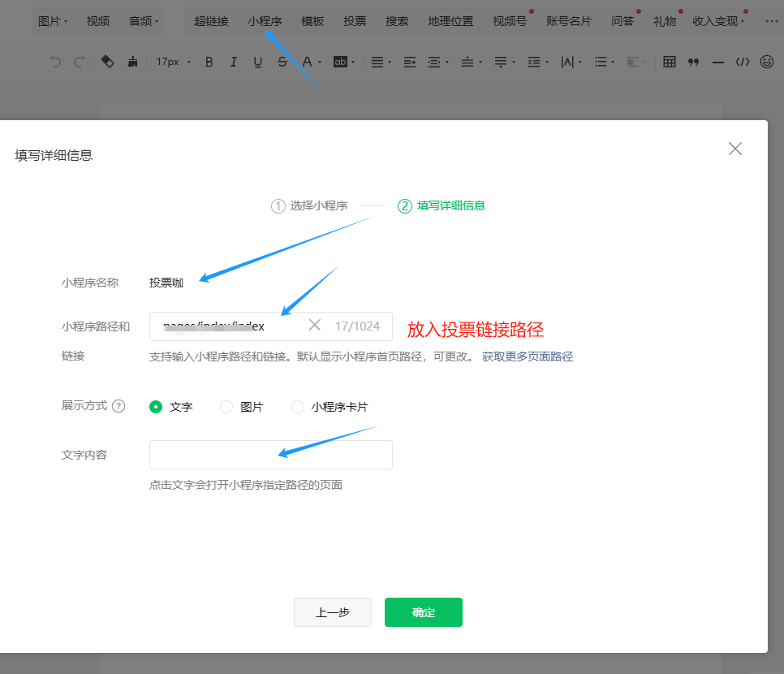Toggle italic formatting (I)

234,62
